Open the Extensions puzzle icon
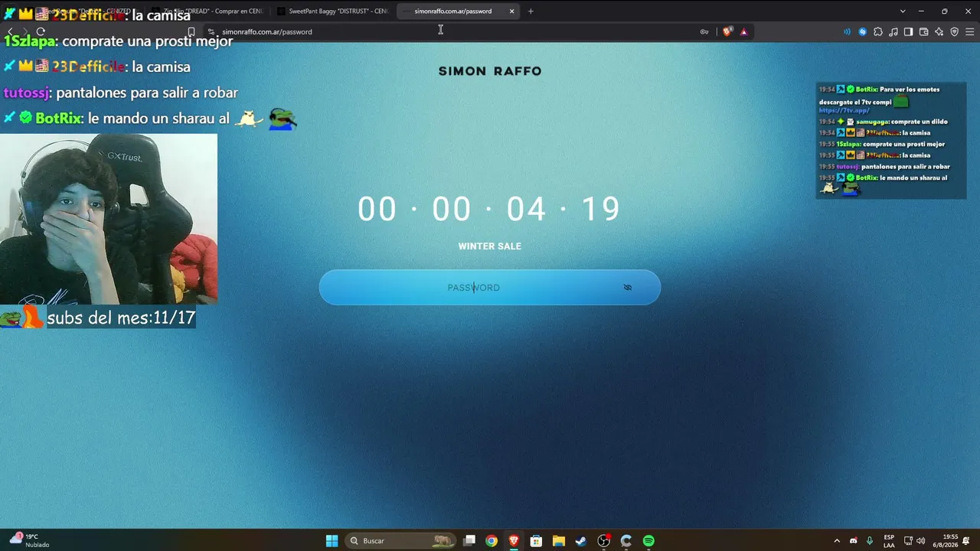This screenshot has height=551, width=980. 878,32
